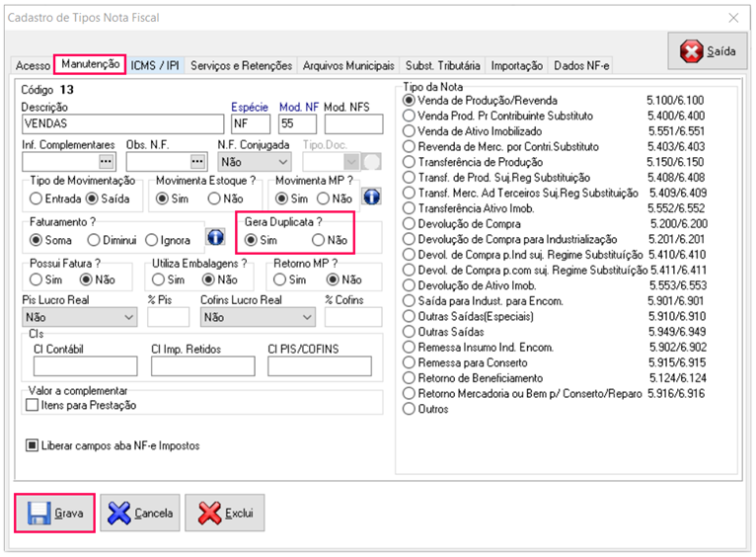
Task: Click the blue Espécie label link
Action: (249, 107)
